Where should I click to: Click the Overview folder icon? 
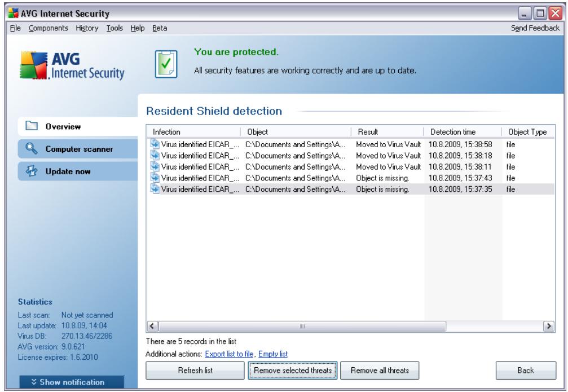pyautogui.click(x=32, y=126)
